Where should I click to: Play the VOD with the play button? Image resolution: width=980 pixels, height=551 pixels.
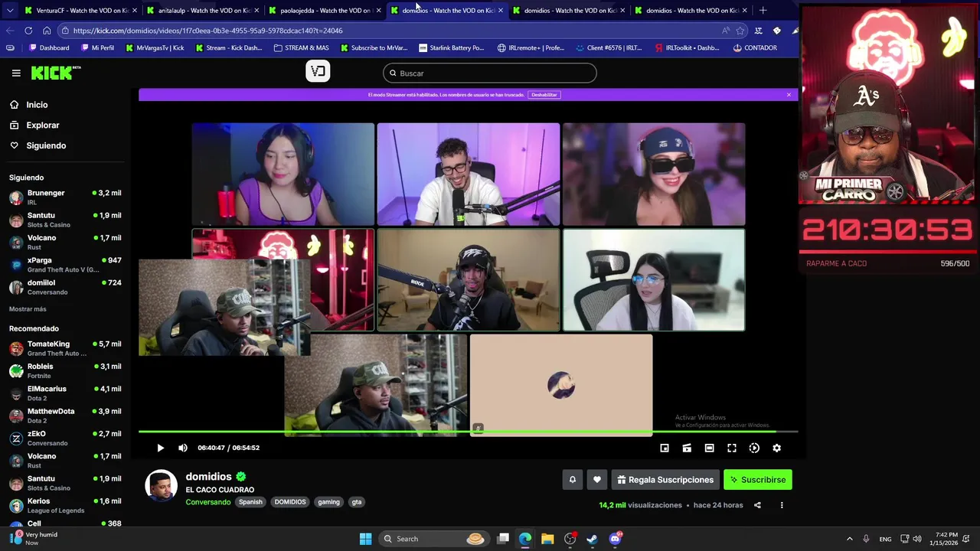click(x=160, y=448)
